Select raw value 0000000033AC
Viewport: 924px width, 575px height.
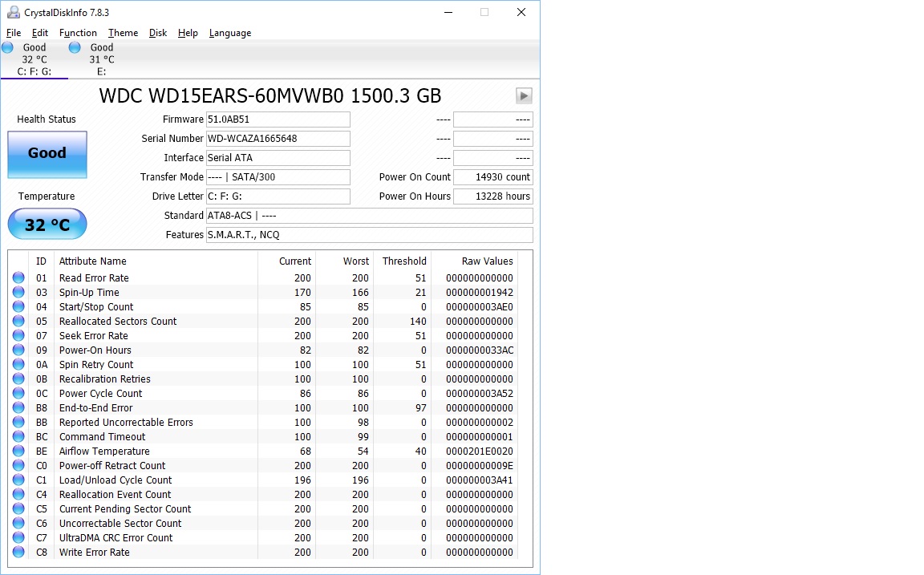(x=480, y=350)
